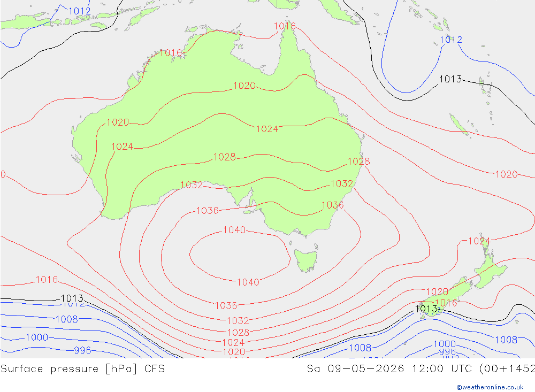Click the 1028 label in central Australia
This screenshot has height=392, width=535.
pyautogui.click(x=225, y=157)
